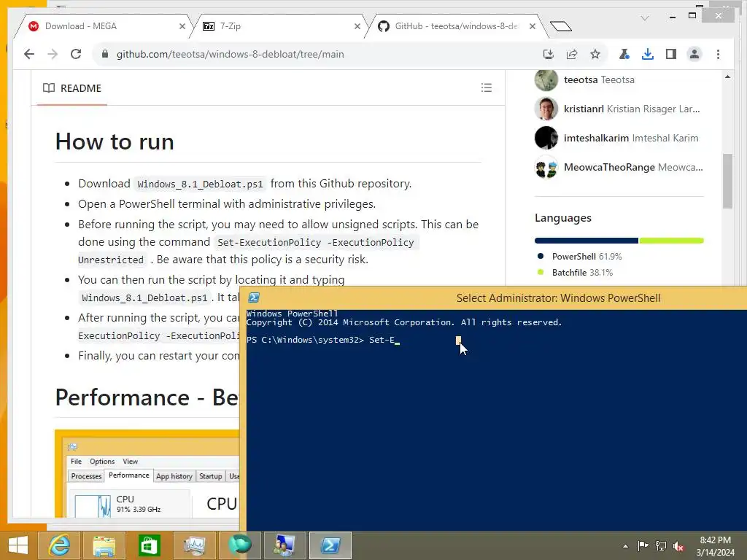Show hidden system tray icons
The height and width of the screenshot is (560, 747).
625,546
